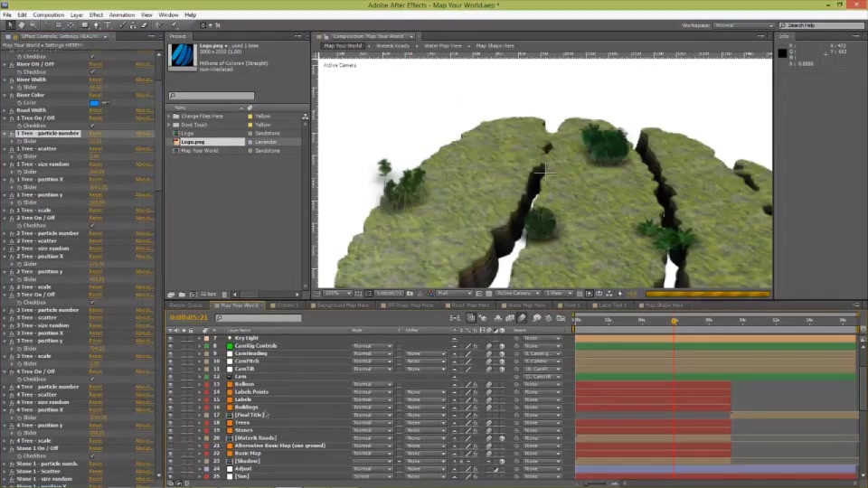
Task: Open the Active Camera view dropdown
Action: click(517, 293)
